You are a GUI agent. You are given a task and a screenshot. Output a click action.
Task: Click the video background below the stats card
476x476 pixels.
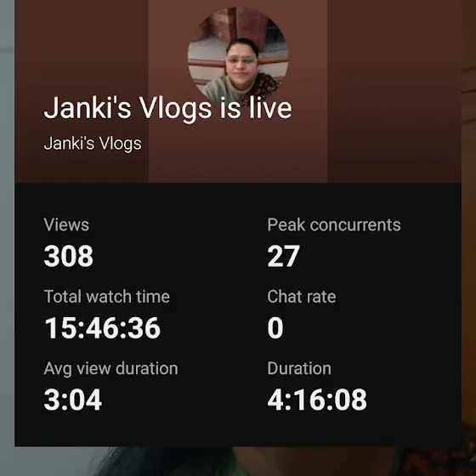click(x=238, y=461)
